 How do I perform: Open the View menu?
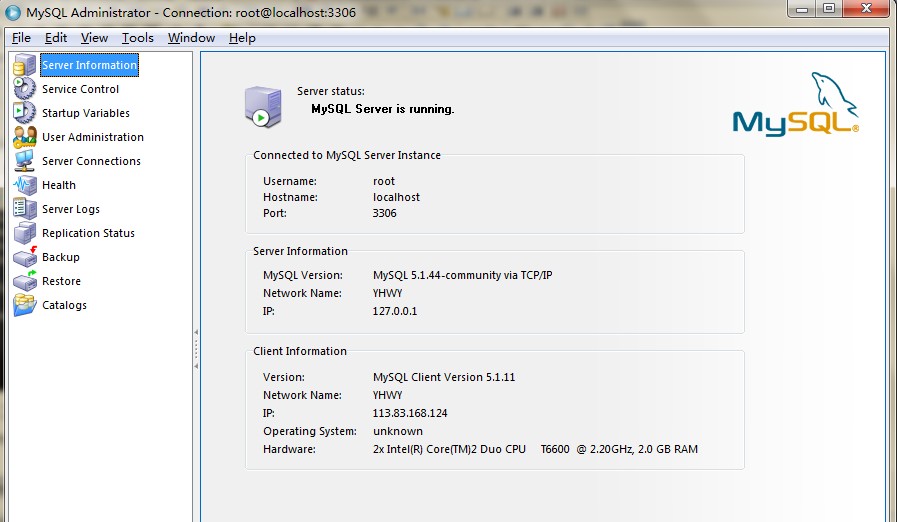(94, 38)
